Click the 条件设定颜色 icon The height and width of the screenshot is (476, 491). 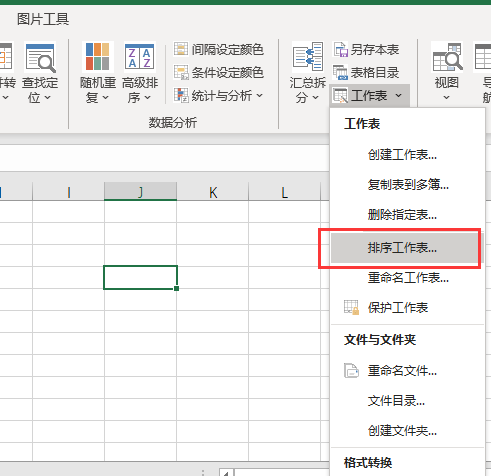(181, 72)
